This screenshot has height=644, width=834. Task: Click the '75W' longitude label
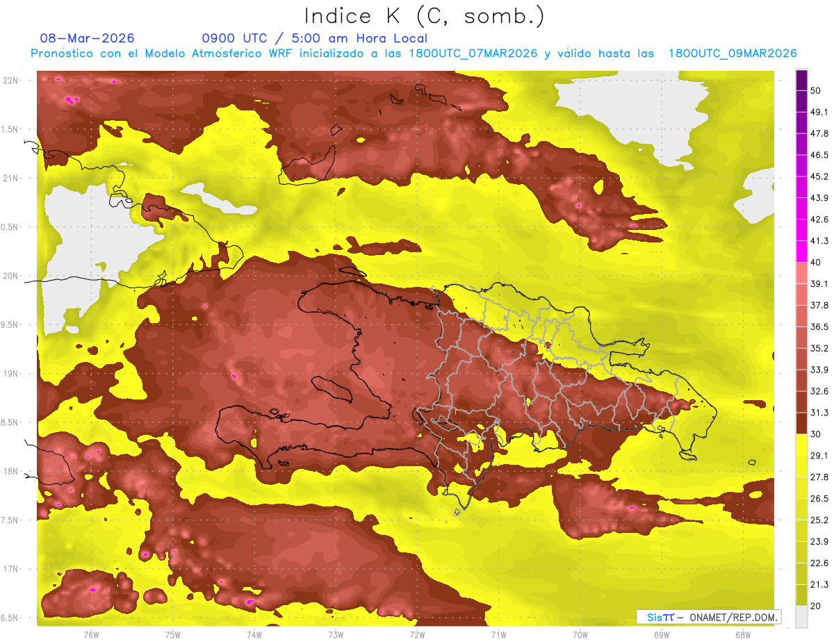click(x=173, y=635)
